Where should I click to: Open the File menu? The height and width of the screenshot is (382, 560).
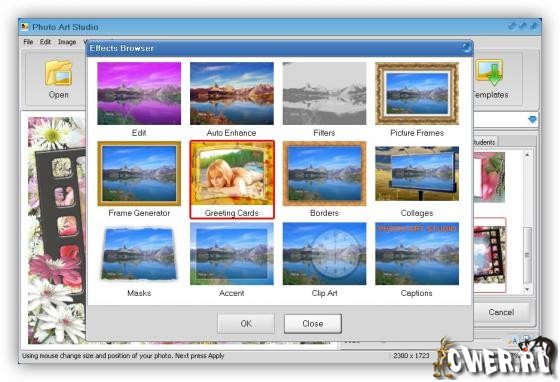pos(28,42)
